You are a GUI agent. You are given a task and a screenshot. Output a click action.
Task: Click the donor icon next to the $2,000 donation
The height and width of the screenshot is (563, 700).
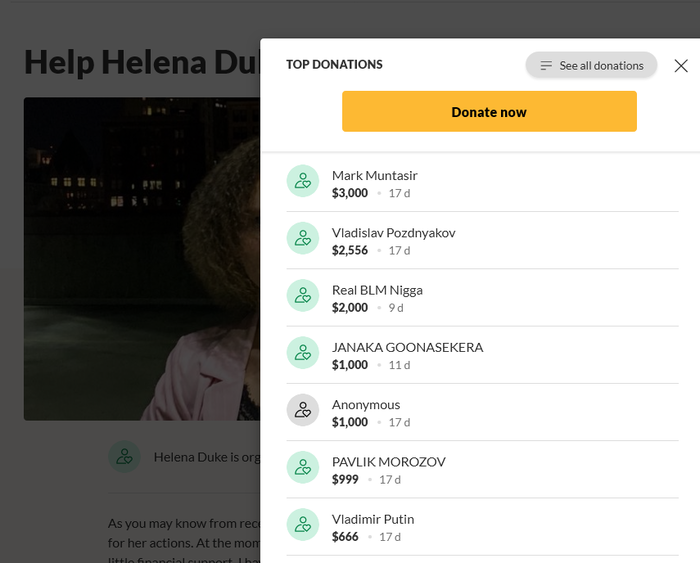pos(303,296)
